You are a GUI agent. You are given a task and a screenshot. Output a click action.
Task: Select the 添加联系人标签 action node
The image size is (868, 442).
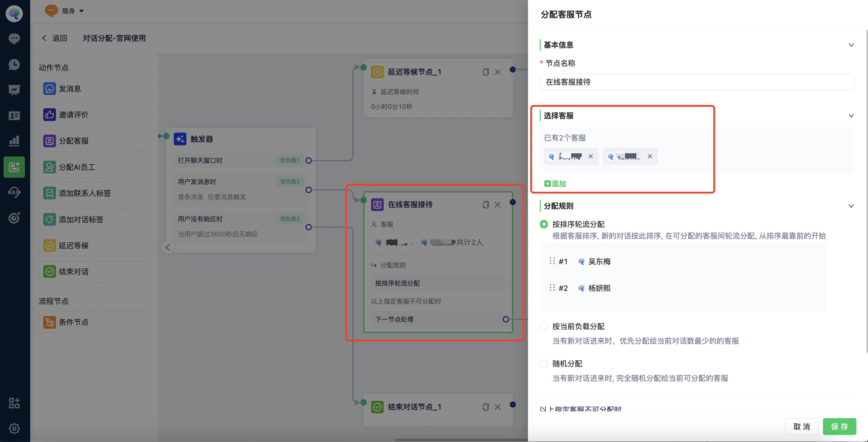94,193
